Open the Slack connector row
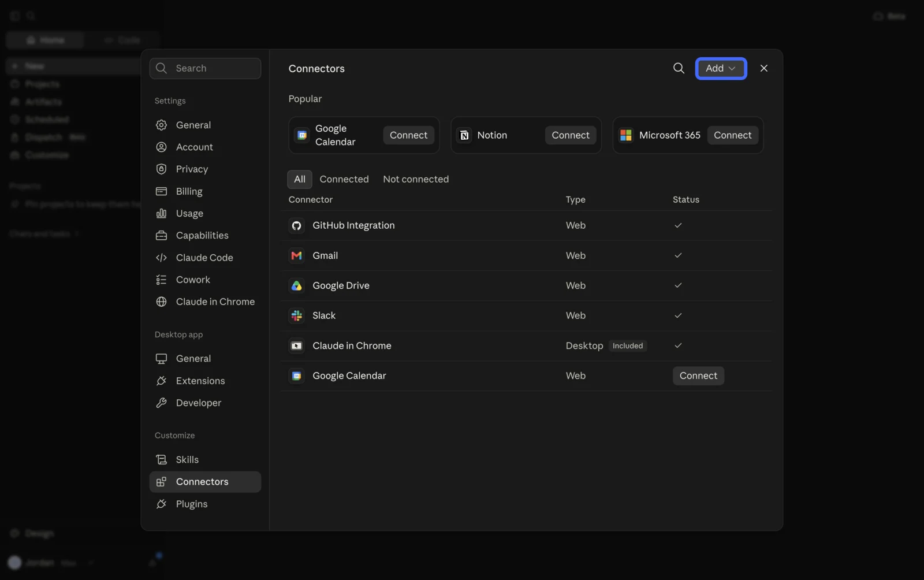This screenshot has width=924, height=580. coord(526,315)
